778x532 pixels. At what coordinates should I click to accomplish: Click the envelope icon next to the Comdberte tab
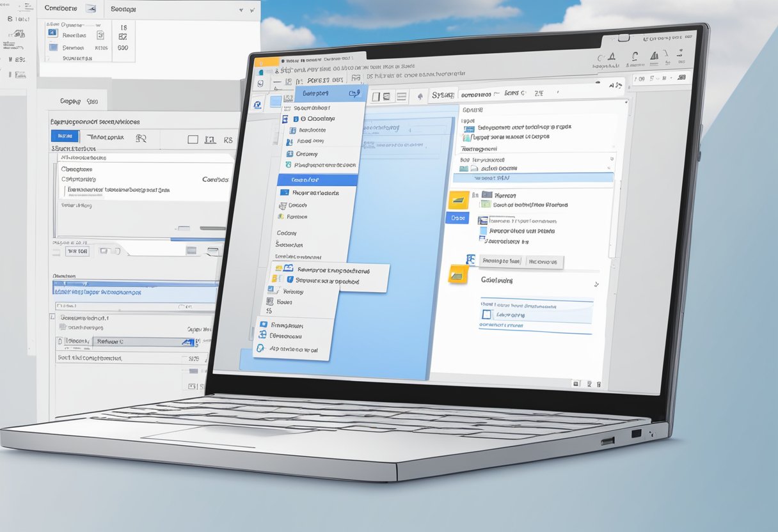point(90,9)
